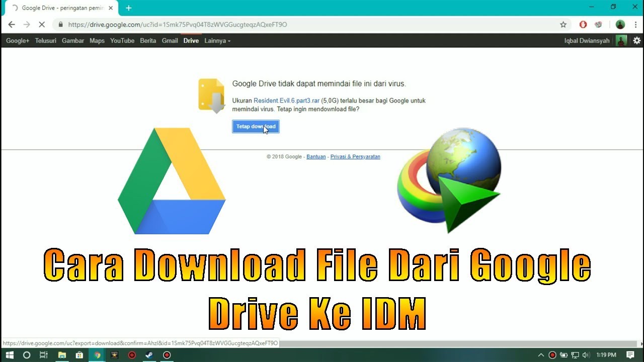644x362 pixels.
Task: Click the 1:19 PM clock
Action: 606,355
